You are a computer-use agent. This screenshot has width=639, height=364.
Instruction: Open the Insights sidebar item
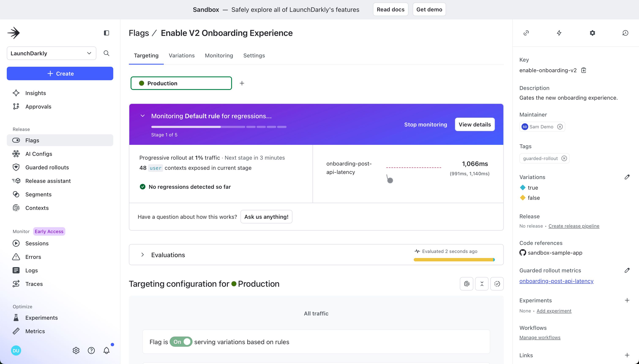tap(60, 93)
